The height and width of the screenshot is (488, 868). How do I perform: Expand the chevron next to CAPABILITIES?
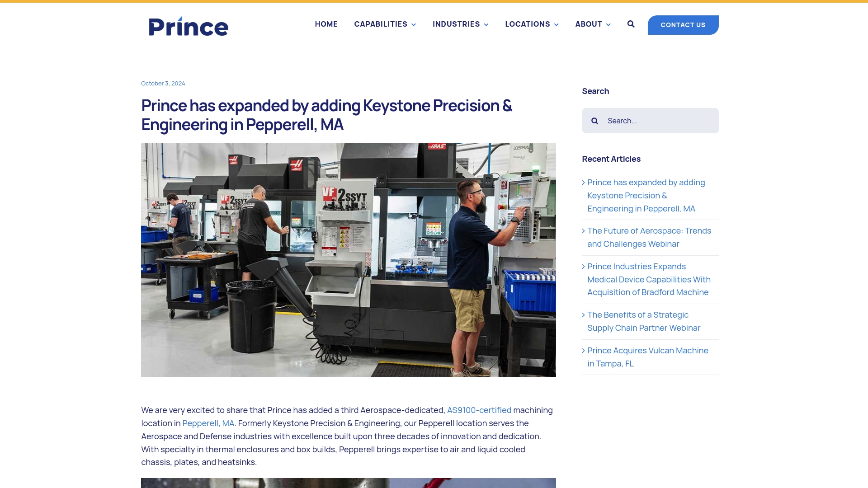(413, 24)
